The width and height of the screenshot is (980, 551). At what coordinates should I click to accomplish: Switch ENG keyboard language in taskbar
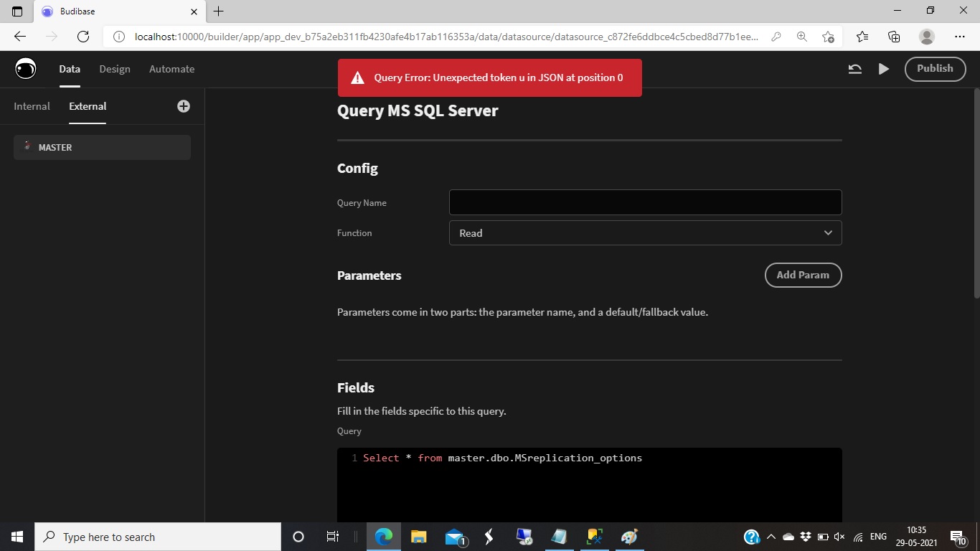(877, 536)
